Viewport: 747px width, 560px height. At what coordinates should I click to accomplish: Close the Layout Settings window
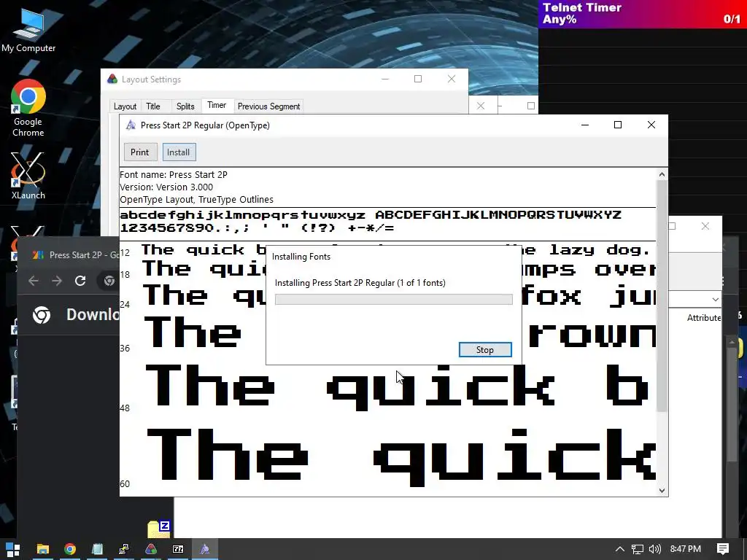(451, 79)
